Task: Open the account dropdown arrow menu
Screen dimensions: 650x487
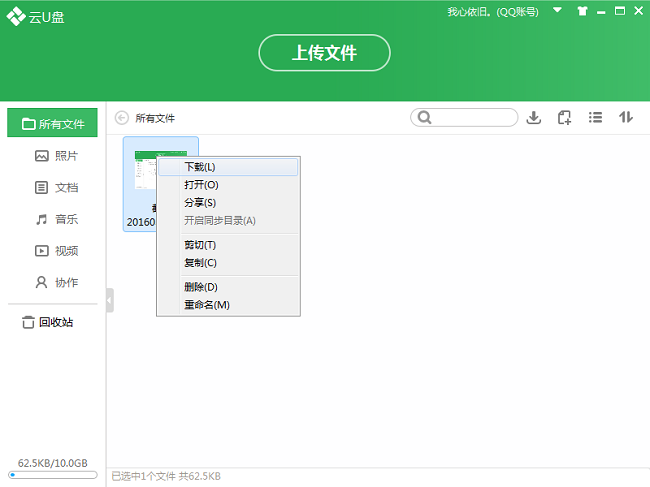Action: (x=558, y=10)
